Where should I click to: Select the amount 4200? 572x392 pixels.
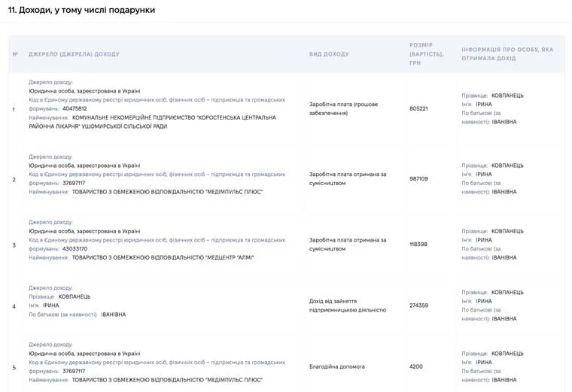click(x=416, y=367)
